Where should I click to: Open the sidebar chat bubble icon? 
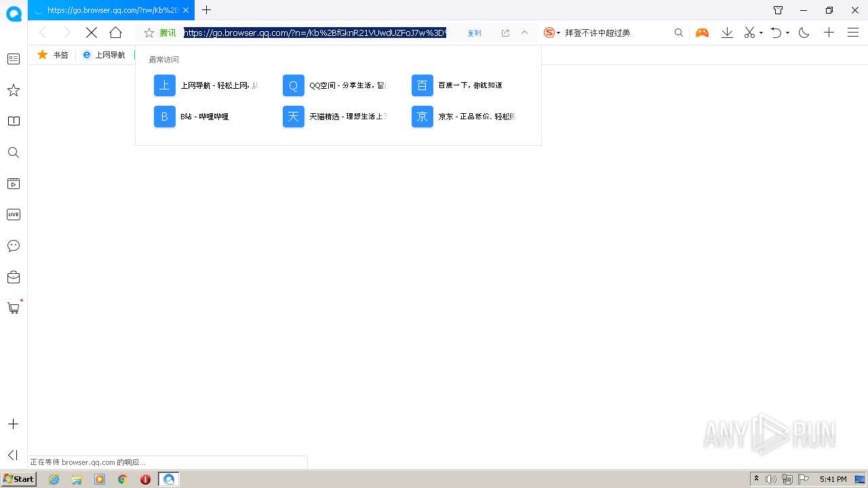[14, 246]
